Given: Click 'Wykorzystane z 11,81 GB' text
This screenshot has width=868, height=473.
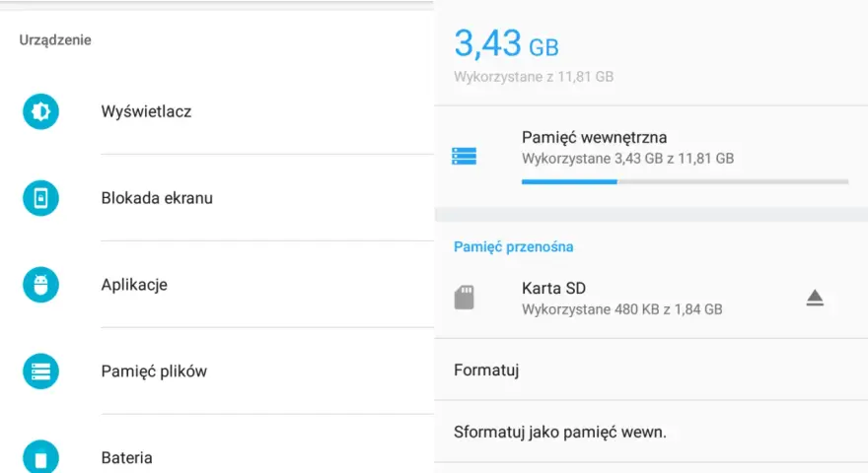Looking at the screenshot, I should 534,76.
